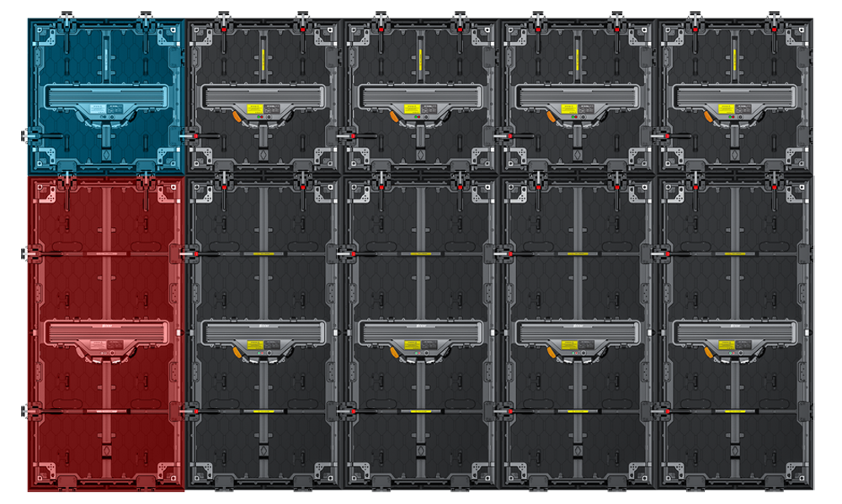Click yellow strip on second bottom panel's upper crossbar
This screenshot has height=504, width=842.
coord(263,253)
